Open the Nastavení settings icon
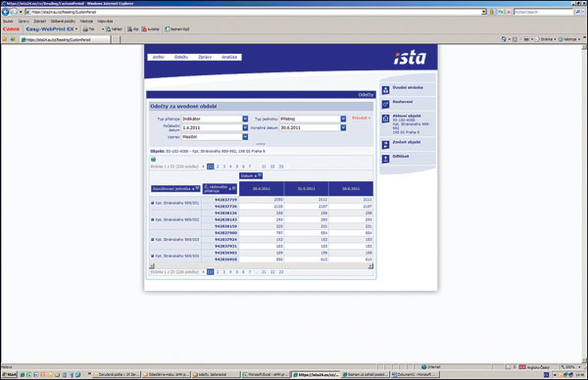Image resolution: width=588 pixels, height=380 pixels. click(x=385, y=105)
